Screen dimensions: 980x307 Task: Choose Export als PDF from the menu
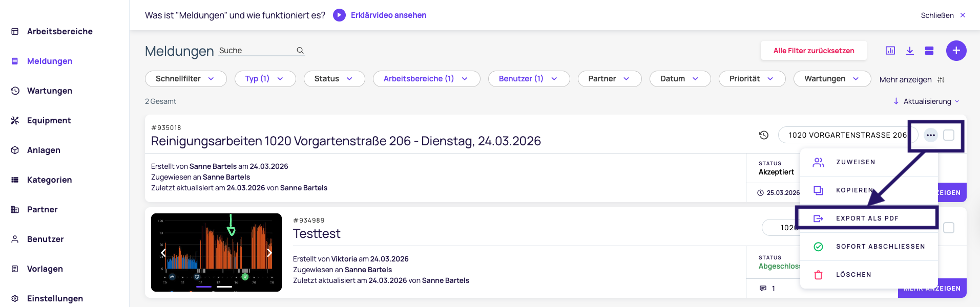point(867,218)
